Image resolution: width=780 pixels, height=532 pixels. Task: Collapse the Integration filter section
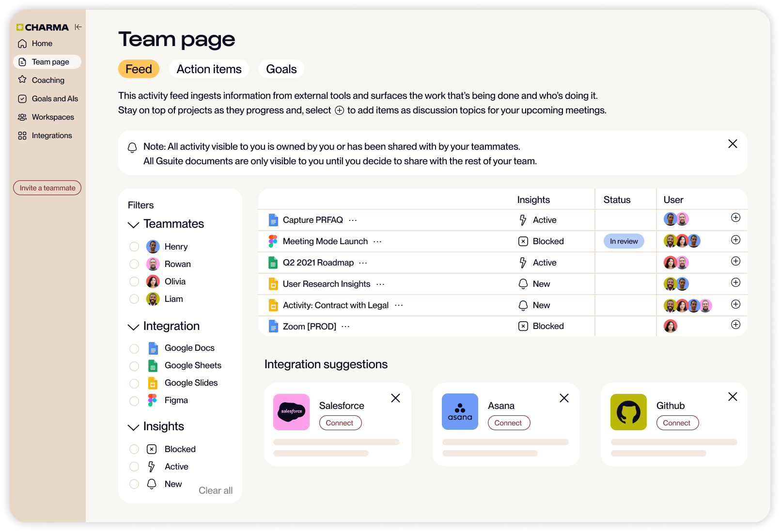pos(133,327)
